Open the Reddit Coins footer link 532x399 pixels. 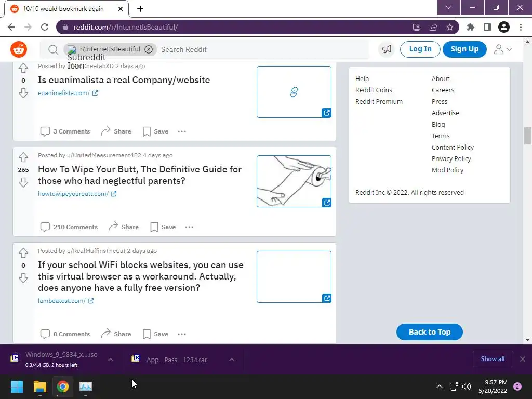point(374,90)
